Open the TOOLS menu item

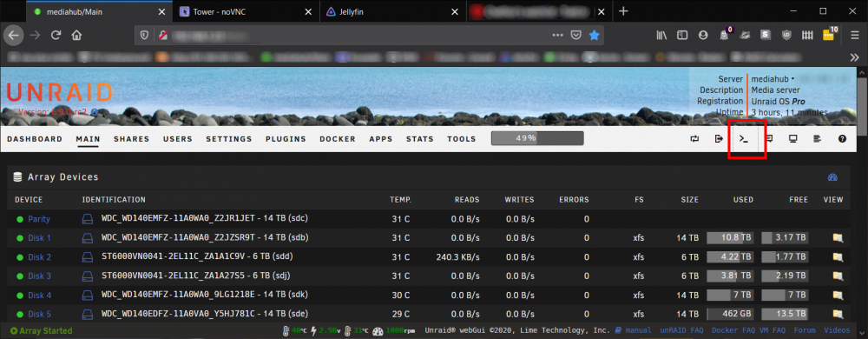462,139
